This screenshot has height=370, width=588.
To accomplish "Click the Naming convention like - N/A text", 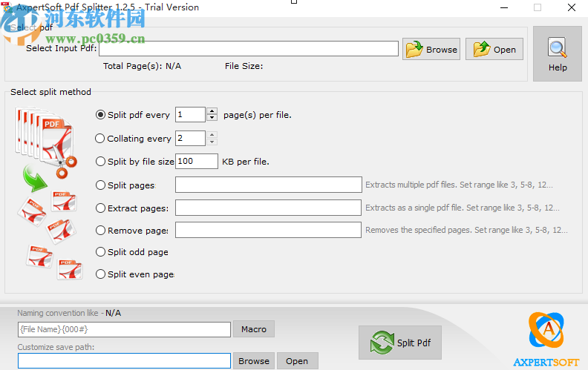I will tap(69, 313).
